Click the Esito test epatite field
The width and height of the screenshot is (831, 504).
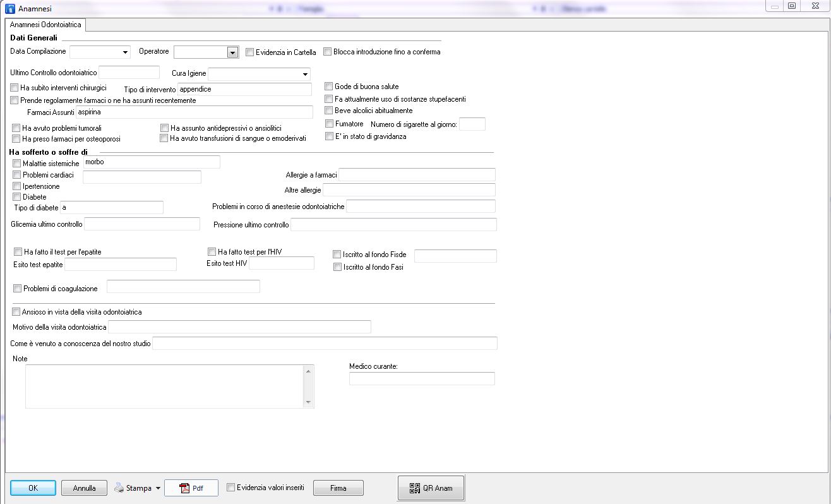(121, 264)
